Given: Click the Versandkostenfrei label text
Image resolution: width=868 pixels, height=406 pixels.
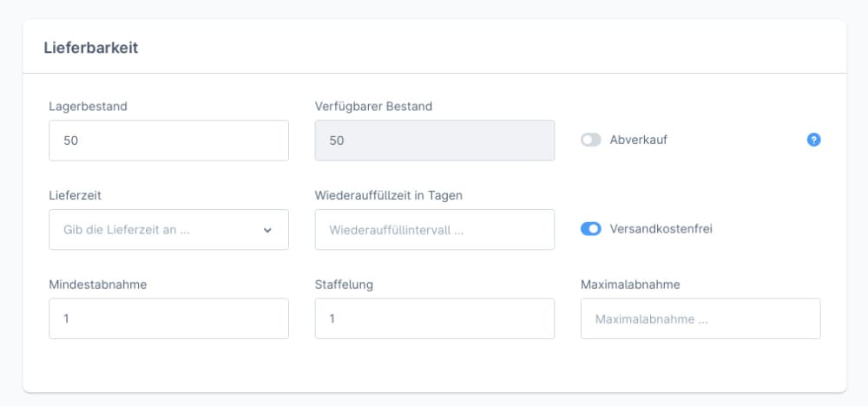Looking at the screenshot, I should pos(661,229).
